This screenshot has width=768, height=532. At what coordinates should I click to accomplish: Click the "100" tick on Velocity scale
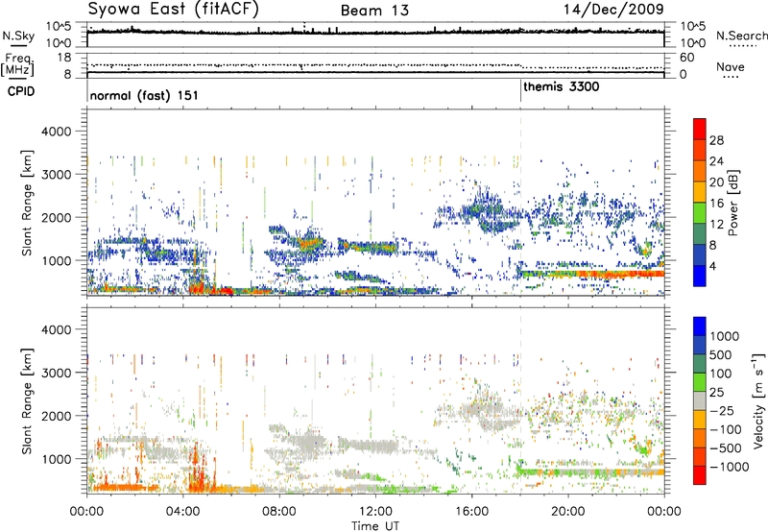pyautogui.click(x=721, y=374)
